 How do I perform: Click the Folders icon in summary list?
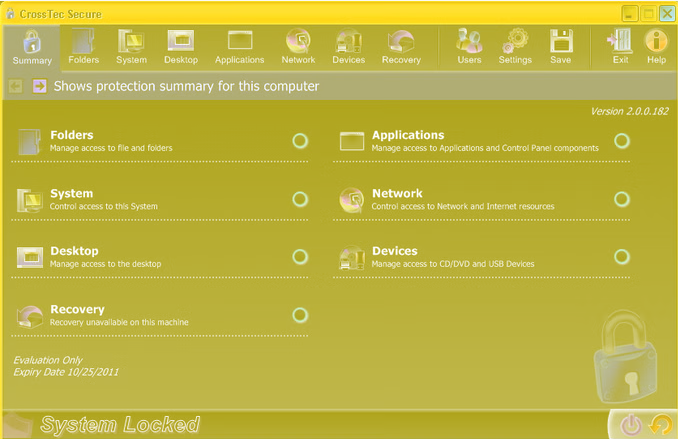[x=29, y=141]
